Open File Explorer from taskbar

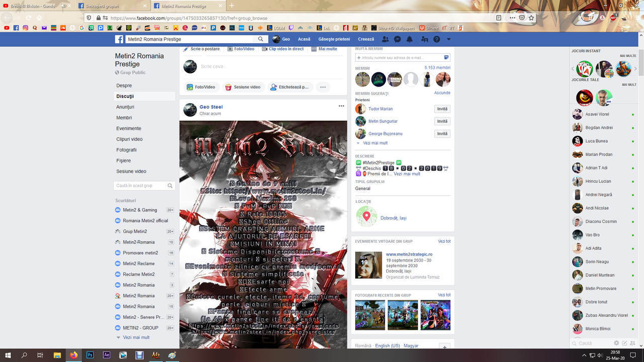click(x=57, y=355)
